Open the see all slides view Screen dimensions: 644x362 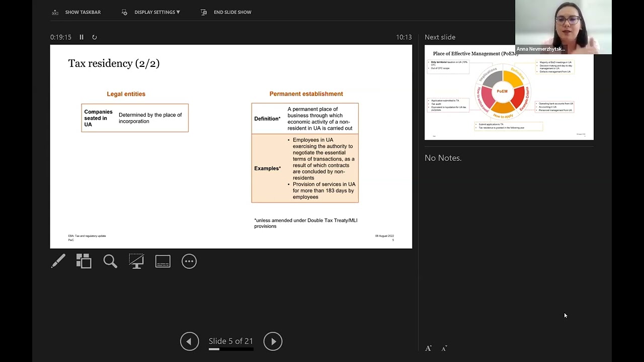coord(84,261)
